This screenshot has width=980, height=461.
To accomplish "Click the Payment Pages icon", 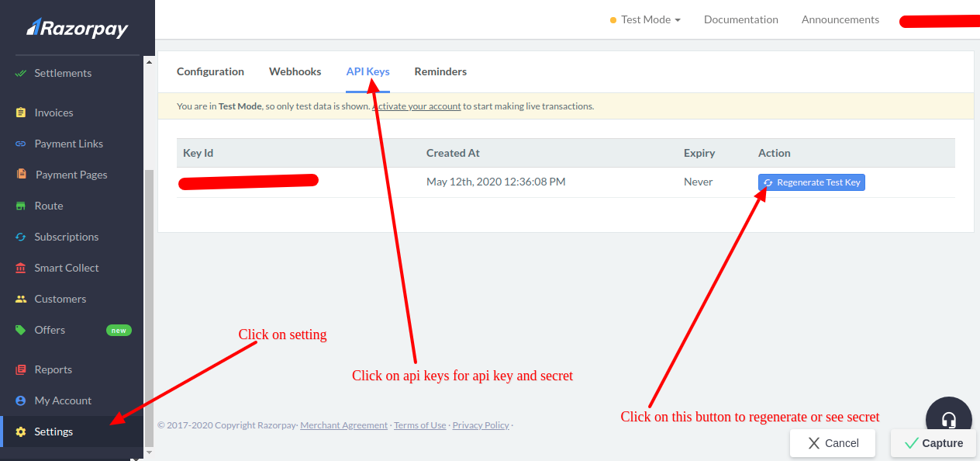I will [x=21, y=175].
